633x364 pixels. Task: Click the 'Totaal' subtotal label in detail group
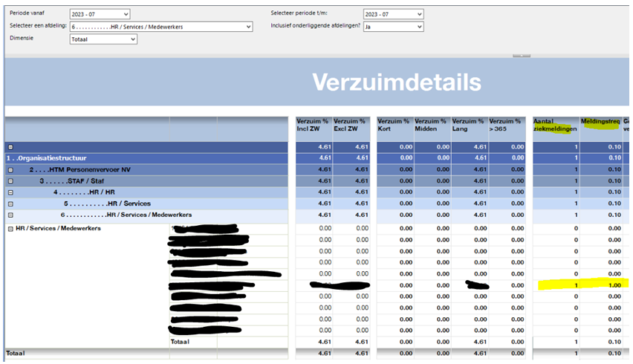tap(180, 342)
